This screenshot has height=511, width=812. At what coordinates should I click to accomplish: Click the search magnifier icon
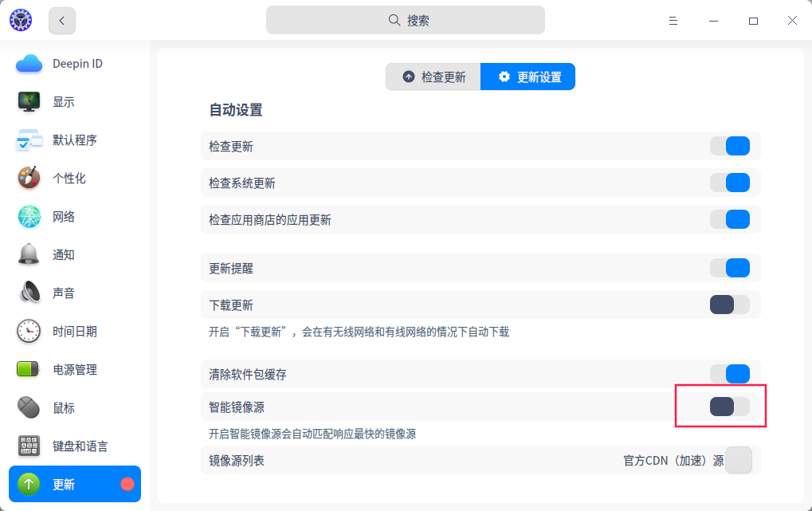394,20
